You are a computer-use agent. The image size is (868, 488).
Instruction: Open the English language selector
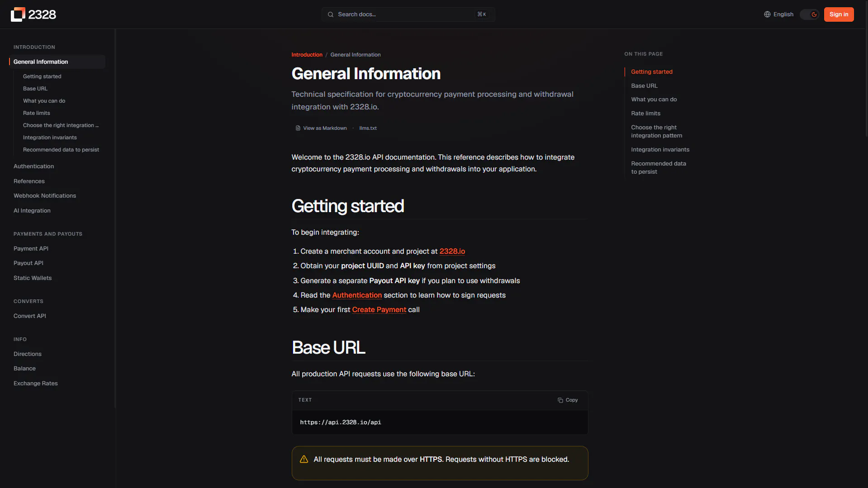click(778, 14)
